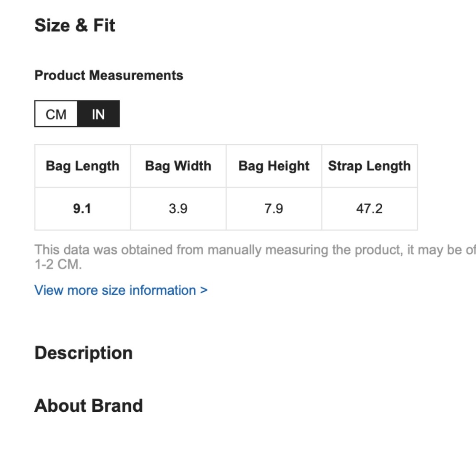Select the 3.9 bag width value

178,209
